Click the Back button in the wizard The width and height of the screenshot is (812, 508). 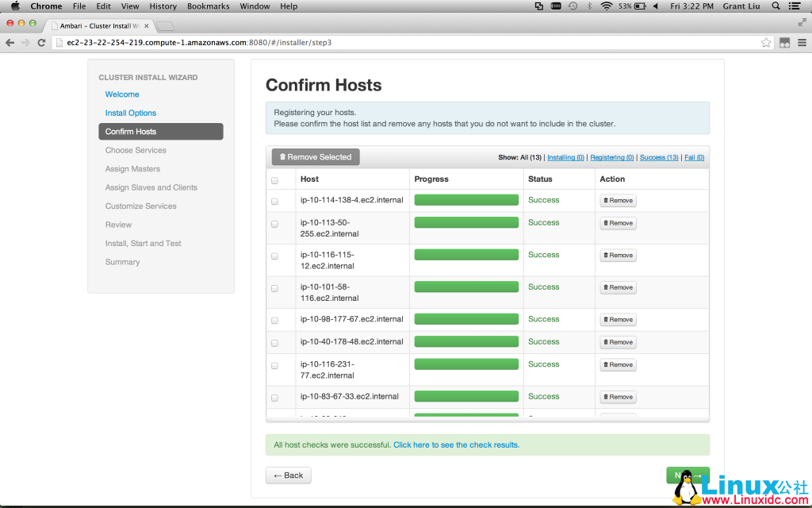click(288, 475)
